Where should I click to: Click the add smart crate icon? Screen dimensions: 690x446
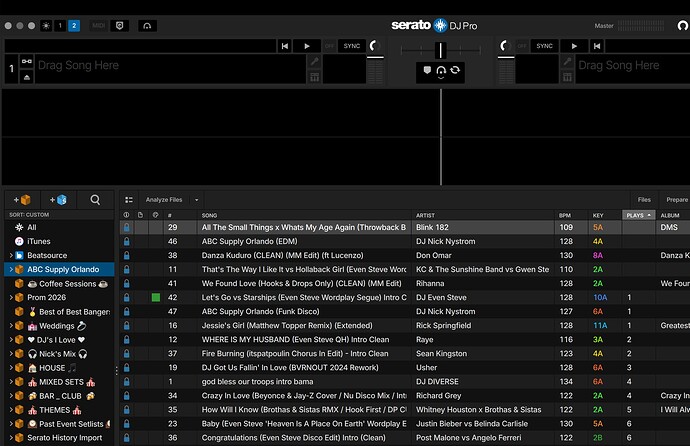tap(58, 200)
